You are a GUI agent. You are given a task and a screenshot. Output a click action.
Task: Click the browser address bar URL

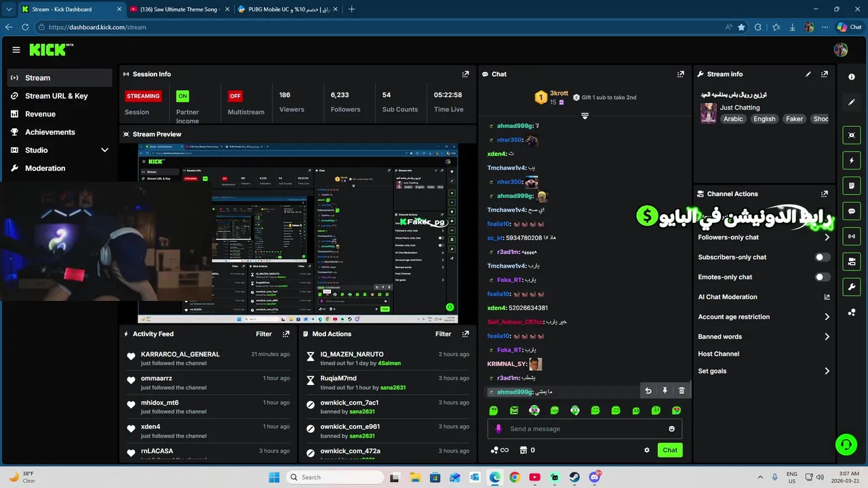coord(97,27)
